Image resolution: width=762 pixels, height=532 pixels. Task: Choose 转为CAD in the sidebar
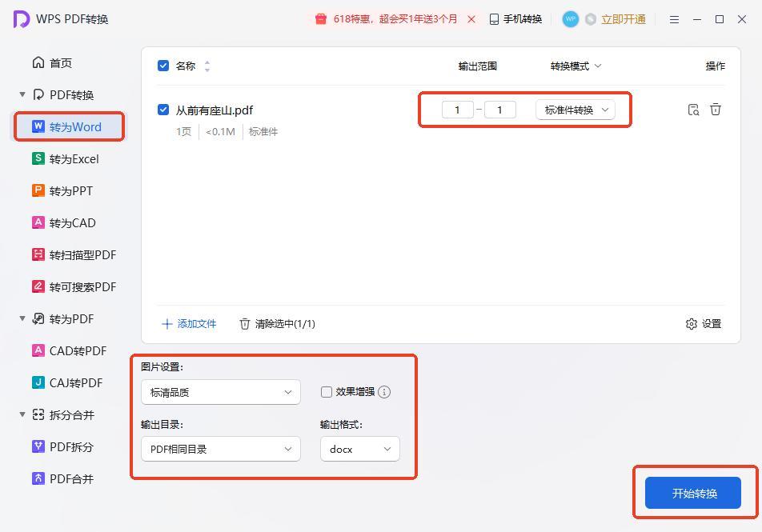pos(72,222)
